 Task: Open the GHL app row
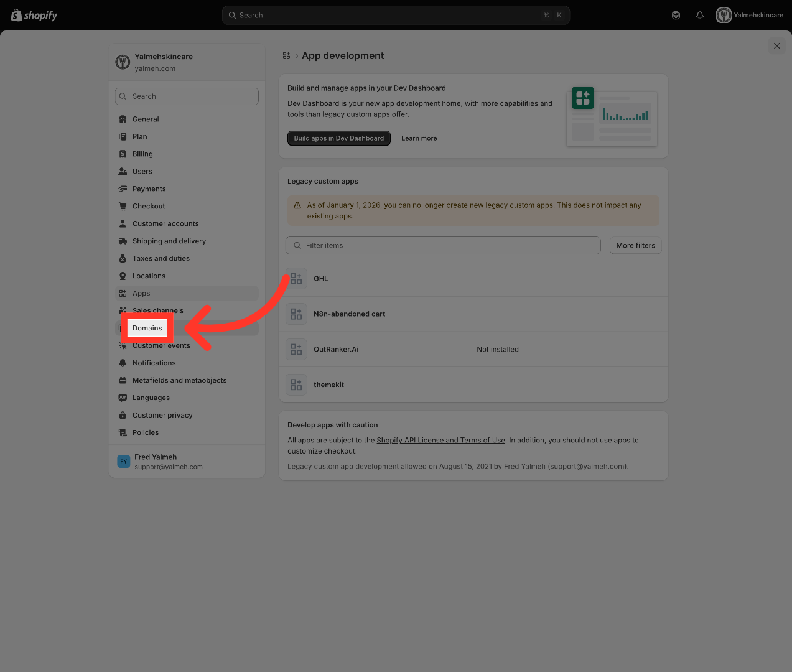[x=473, y=279]
